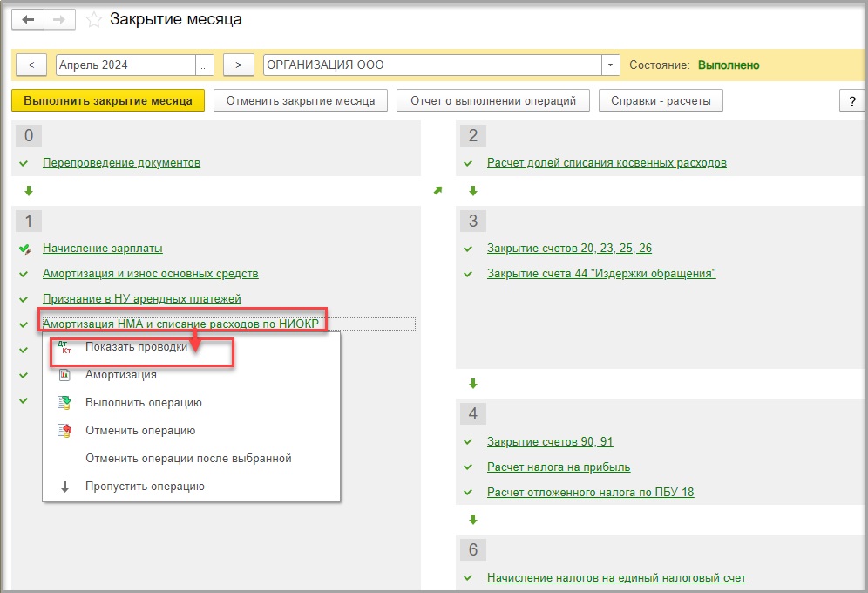Expand the organization dropdown arrow

(611, 65)
